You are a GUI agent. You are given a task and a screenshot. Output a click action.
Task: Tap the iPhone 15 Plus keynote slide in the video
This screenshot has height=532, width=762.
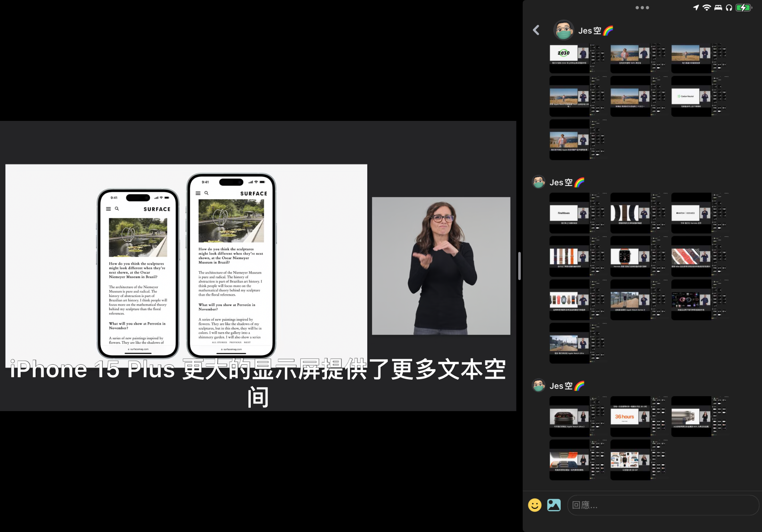click(186, 265)
